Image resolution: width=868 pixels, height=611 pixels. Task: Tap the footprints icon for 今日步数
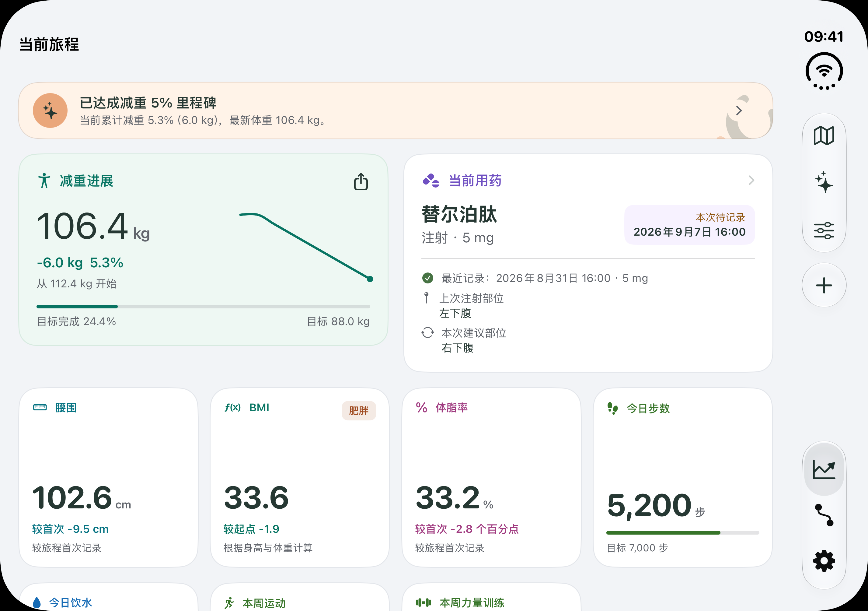click(x=612, y=408)
